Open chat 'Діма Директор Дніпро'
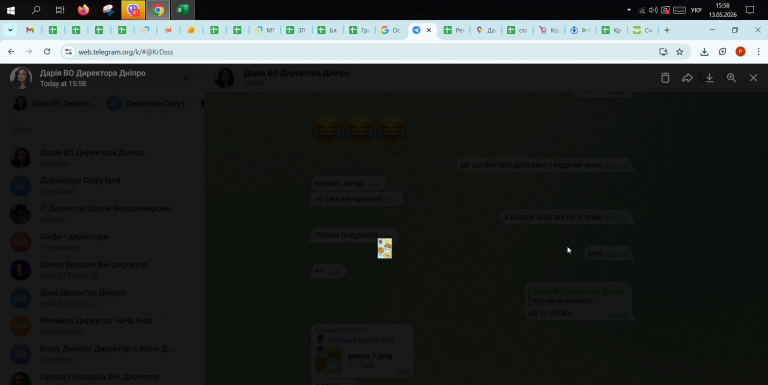This screenshot has width=768, height=385. pyautogui.click(x=102, y=297)
